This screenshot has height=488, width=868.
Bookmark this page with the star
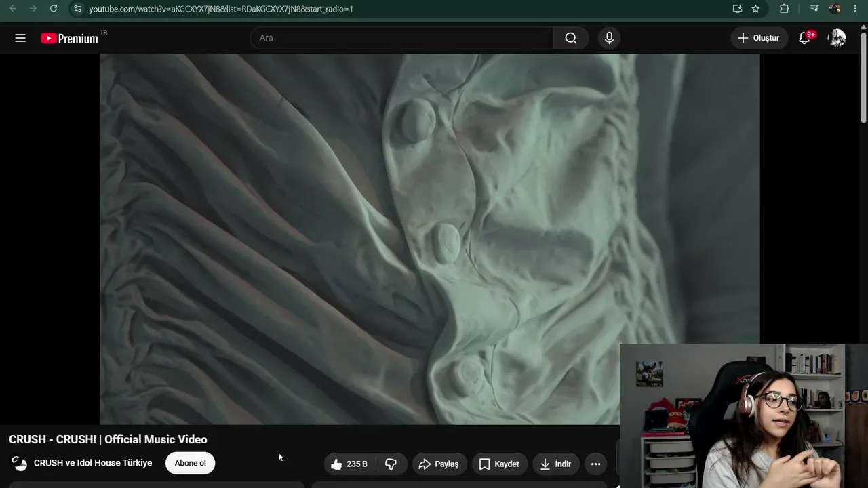[755, 9]
